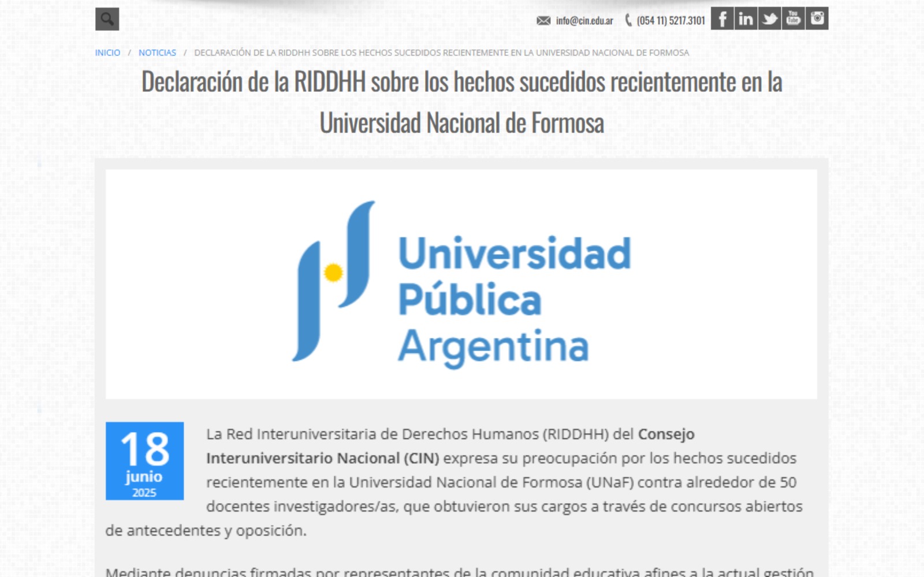Click the 18 junio 2025 date badge
The width and height of the screenshot is (924, 577).
pyautogui.click(x=144, y=461)
